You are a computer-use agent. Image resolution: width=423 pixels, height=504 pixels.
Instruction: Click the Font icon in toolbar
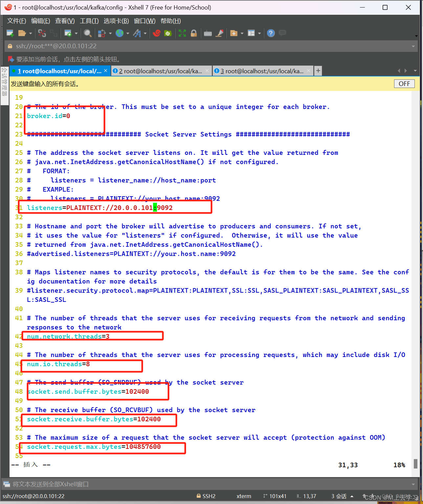137,33
